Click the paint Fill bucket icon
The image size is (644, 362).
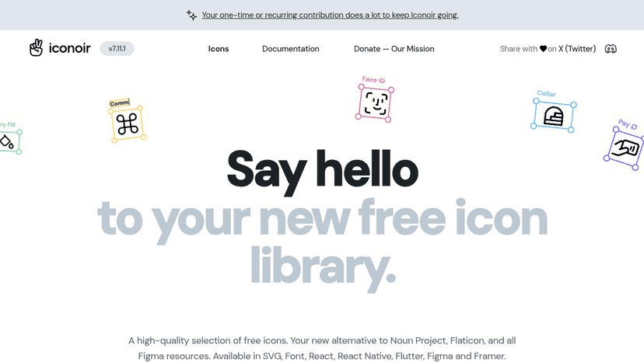[x=8, y=141]
